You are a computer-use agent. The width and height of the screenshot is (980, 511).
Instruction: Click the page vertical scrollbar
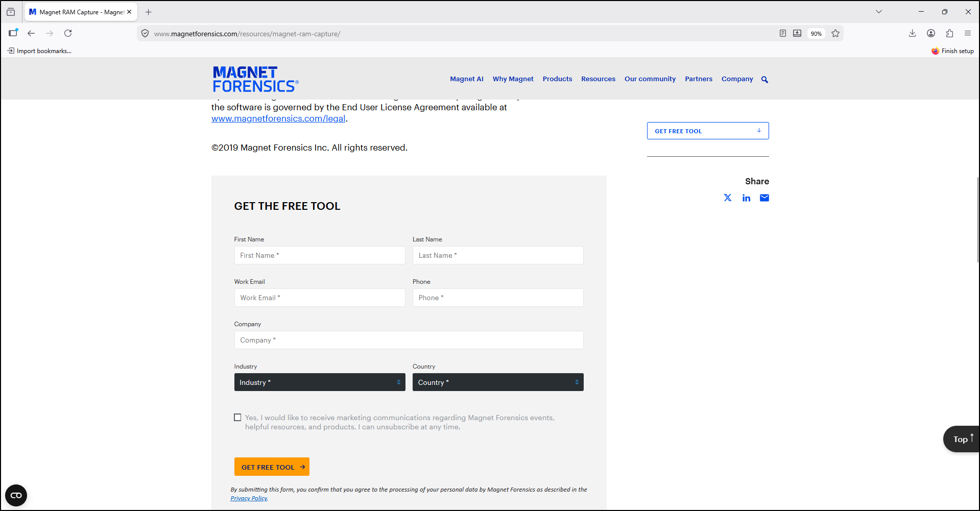[977, 220]
